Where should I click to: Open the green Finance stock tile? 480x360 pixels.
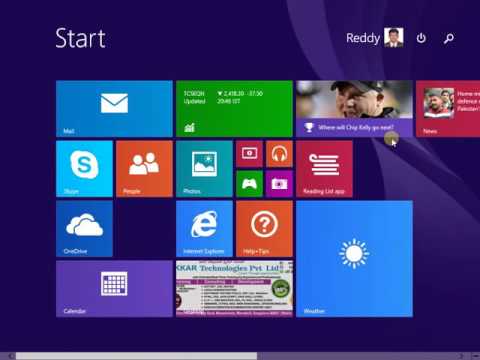coord(234,109)
